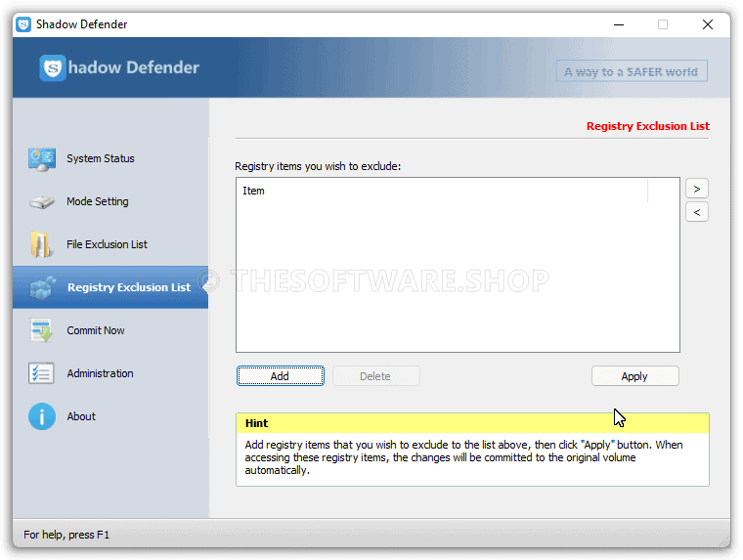The height and width of the screenshot is (560, 743).
Task: Open the System Status page
Action: tap(110, 158)
